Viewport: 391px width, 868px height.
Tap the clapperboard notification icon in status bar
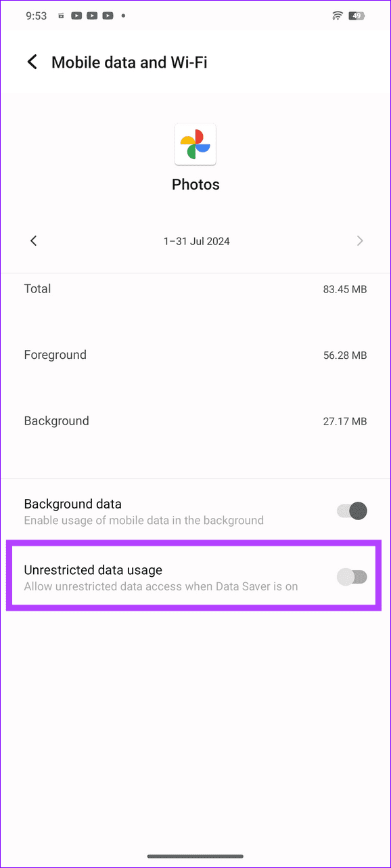click(62, 16)
